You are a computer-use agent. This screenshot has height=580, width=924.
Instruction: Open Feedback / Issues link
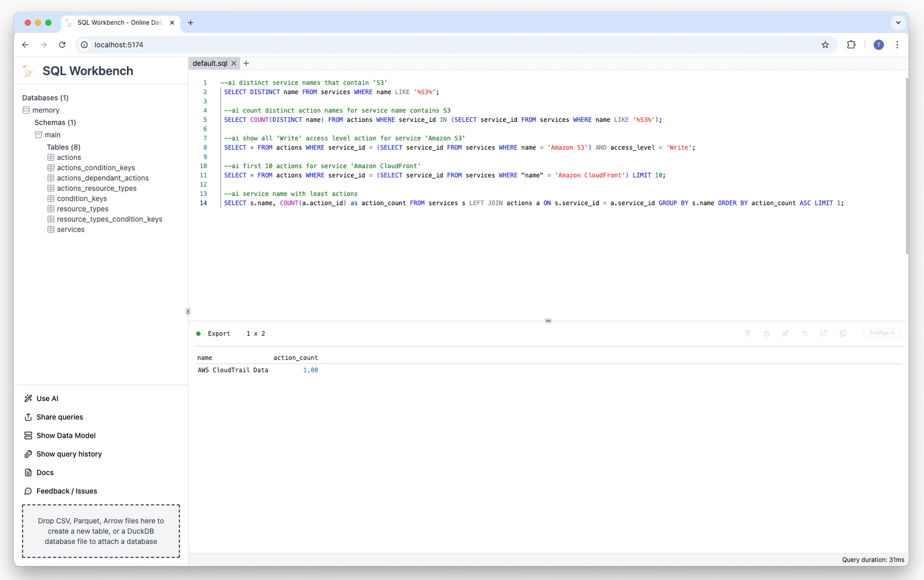(66, 491)
